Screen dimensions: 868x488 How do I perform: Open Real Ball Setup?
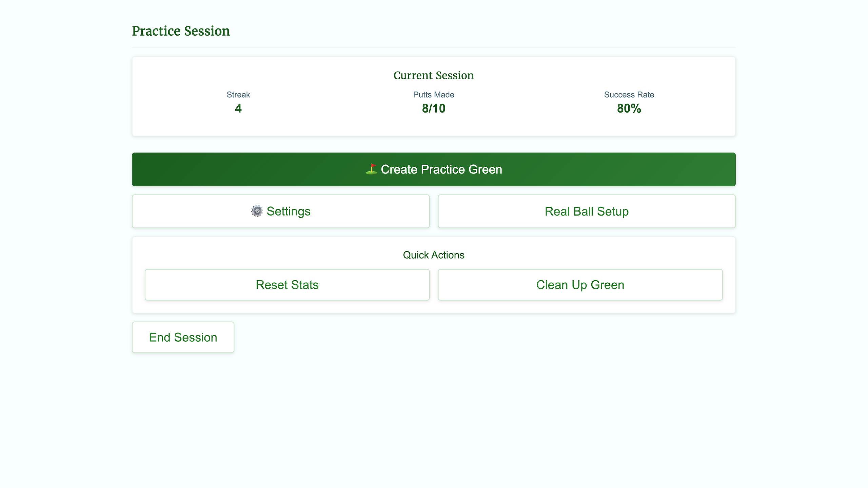[587, 211]
